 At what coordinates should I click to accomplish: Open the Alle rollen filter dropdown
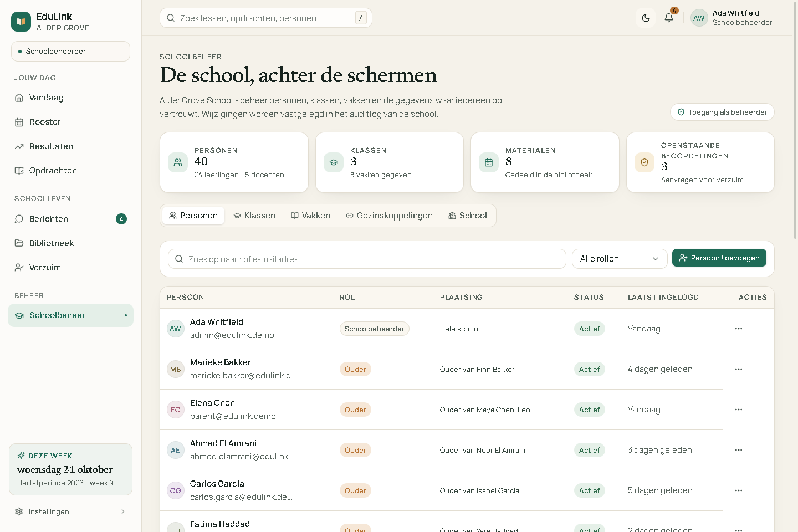click(x=619, y=259)
